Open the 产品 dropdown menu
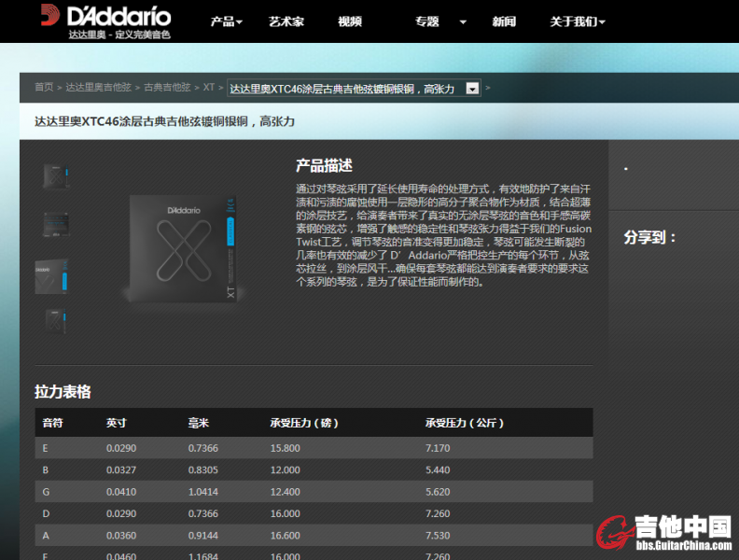Screen dimensions: 739x560 tap(226, 21)
